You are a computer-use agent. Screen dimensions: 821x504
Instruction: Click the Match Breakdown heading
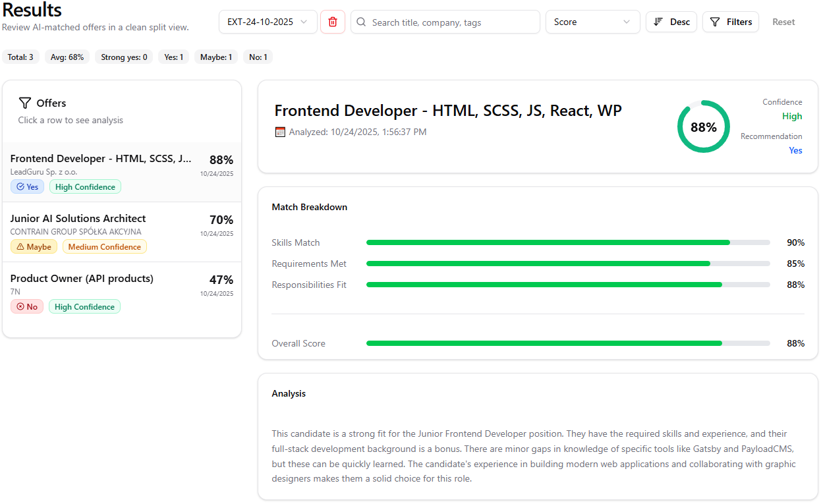309,207
